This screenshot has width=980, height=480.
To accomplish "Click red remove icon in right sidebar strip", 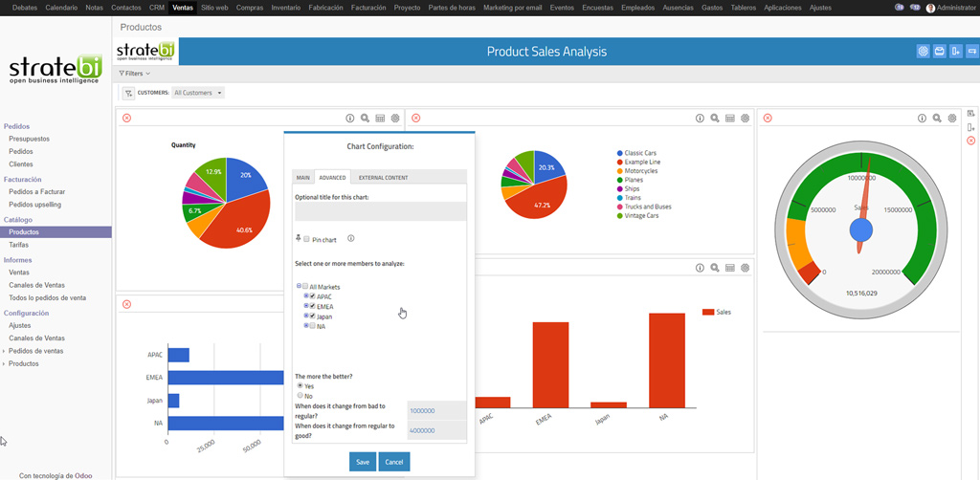I will pyautogui.click(x=970, y=141).
